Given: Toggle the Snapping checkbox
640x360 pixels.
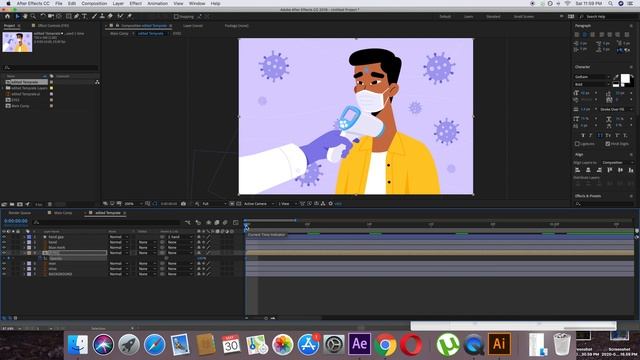Looking at the screenshot, I should coord(176,16).
